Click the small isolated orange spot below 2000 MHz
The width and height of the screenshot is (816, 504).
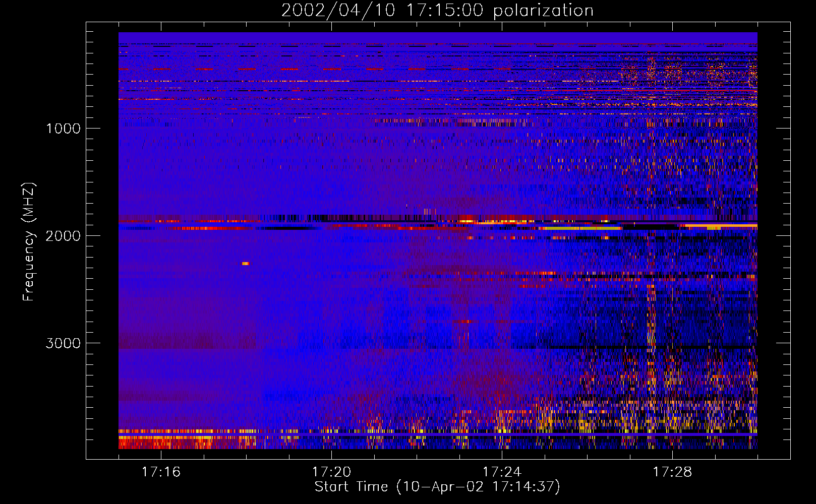246,264
